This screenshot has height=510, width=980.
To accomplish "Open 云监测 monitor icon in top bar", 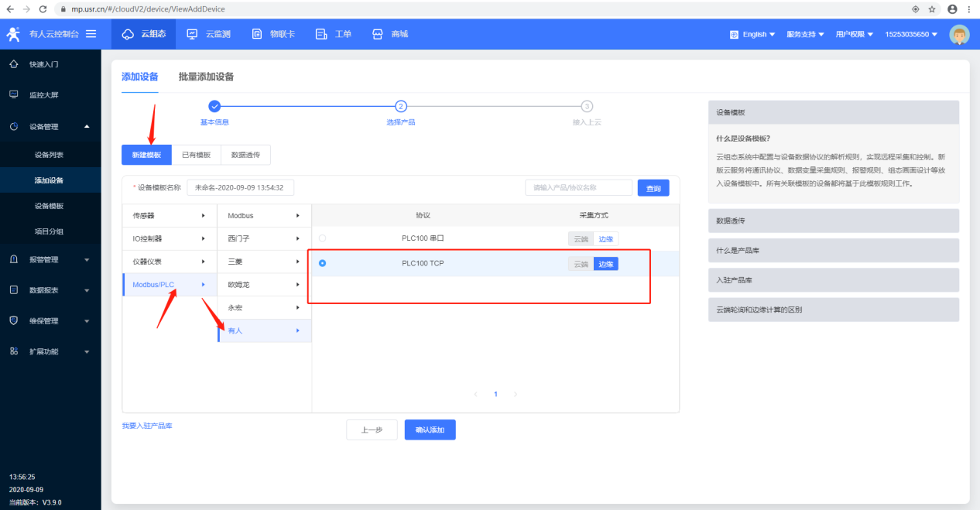I will pyautogui.click(x=193, y=34).
